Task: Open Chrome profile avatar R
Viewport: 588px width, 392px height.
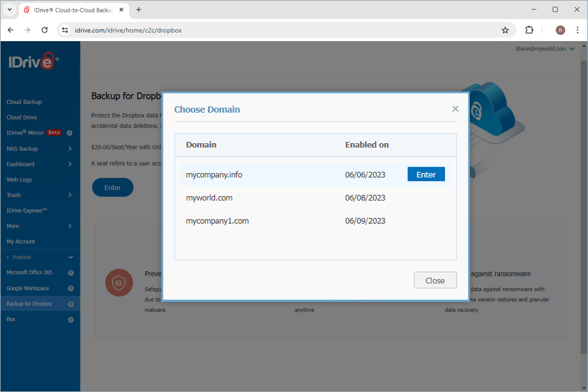Action: pyautogui.click(x=561, y=30)
